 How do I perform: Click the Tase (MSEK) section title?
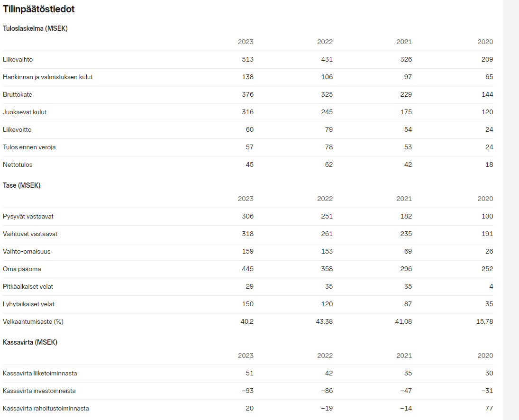(21, 185)
